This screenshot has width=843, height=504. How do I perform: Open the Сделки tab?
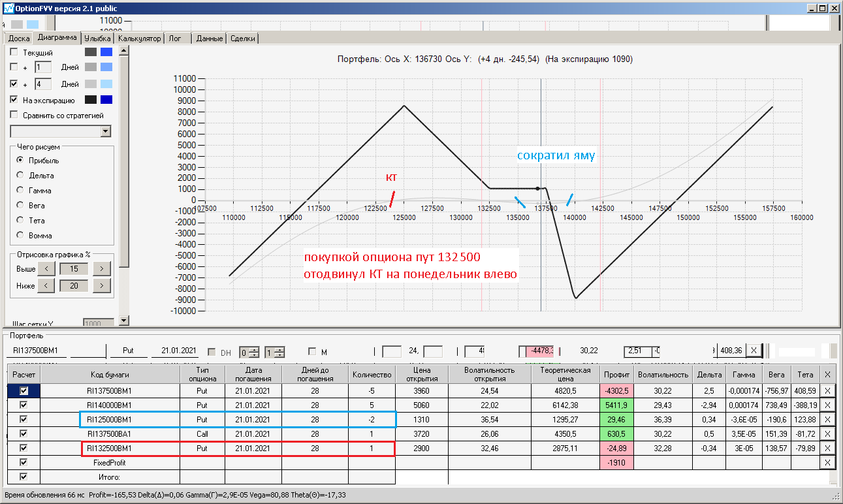point(244,39)
